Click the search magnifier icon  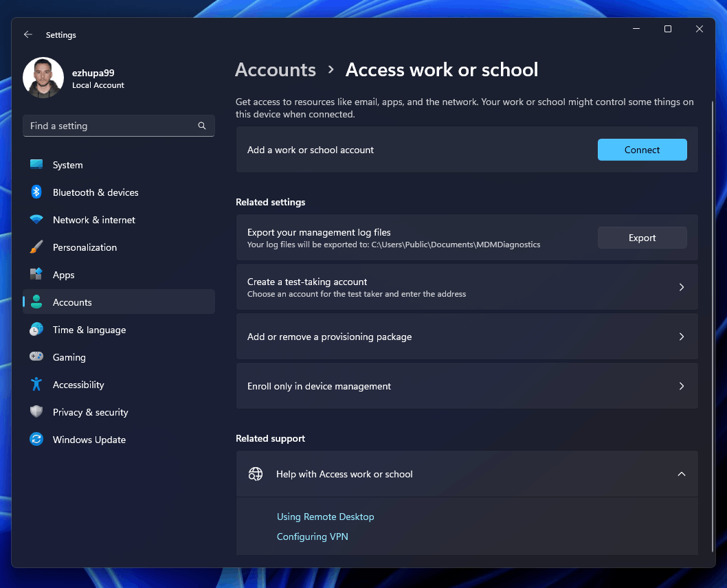(x=202, y=126)
